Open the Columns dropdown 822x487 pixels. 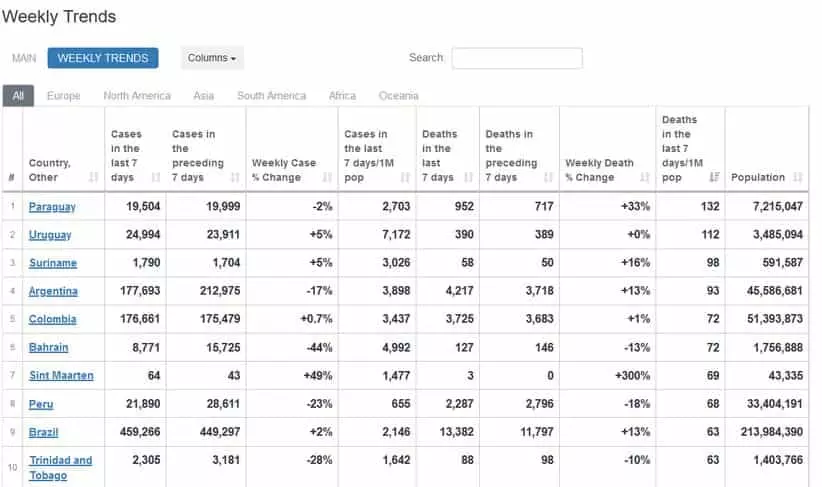[x=212, y=58]
